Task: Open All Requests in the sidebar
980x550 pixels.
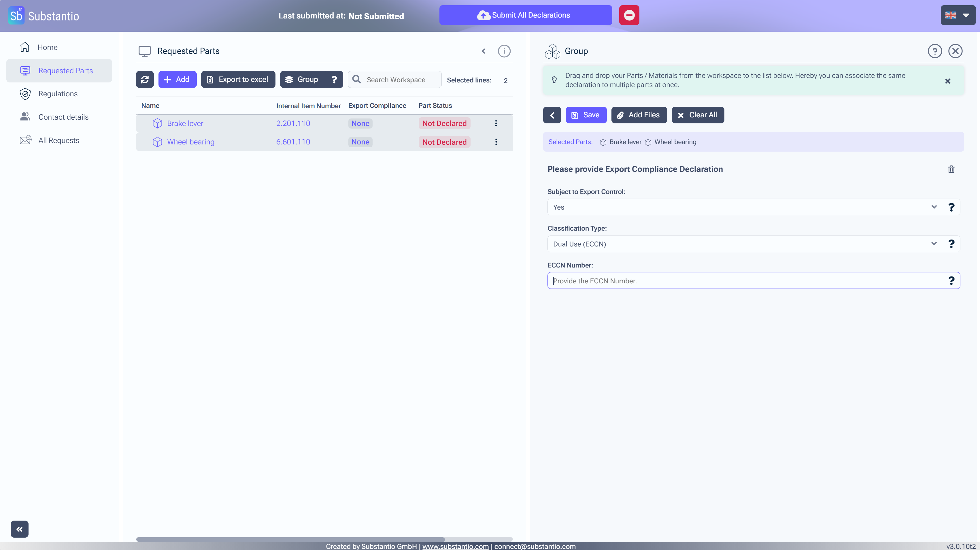Action: click(58, 140)
